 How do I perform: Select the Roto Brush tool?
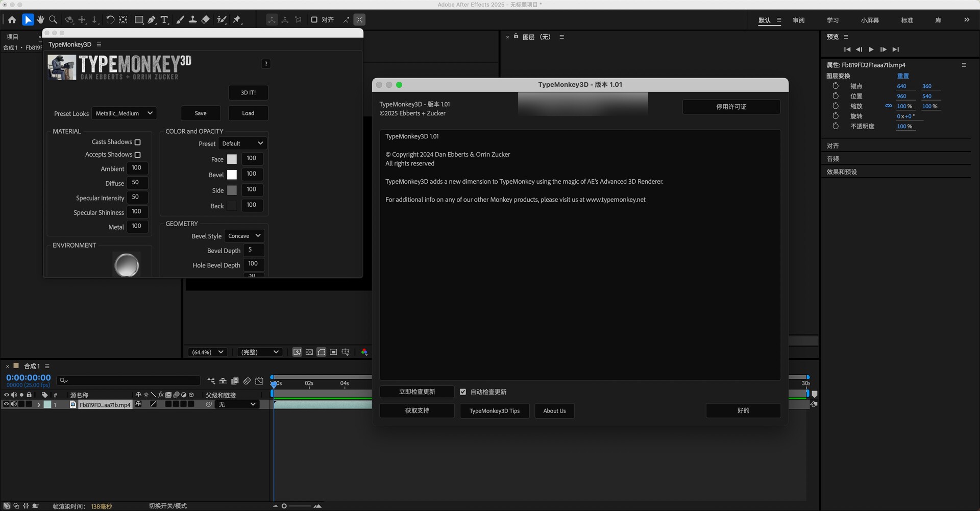coord(222,20)
